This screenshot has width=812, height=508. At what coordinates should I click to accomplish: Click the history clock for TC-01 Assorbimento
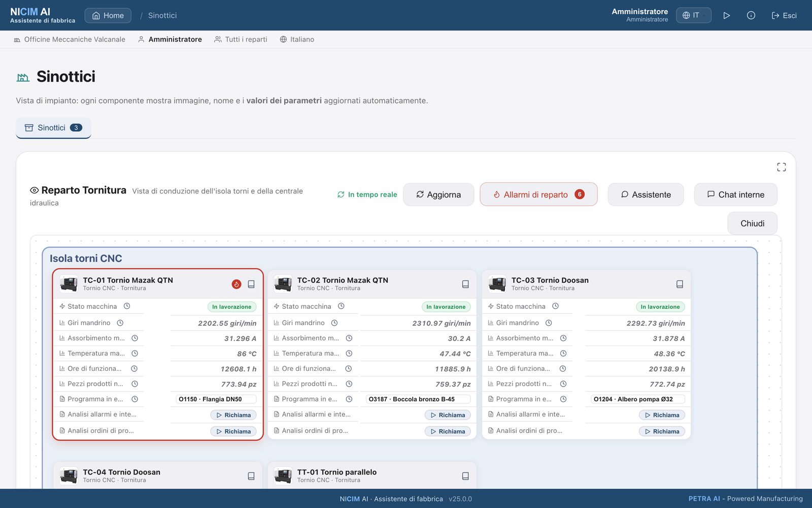tap(135, 338)
